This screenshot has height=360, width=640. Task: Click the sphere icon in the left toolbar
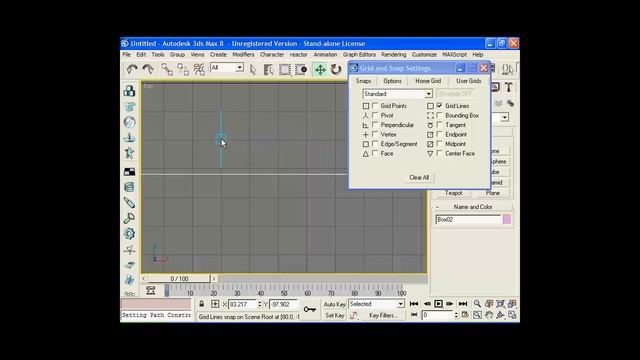129,122
